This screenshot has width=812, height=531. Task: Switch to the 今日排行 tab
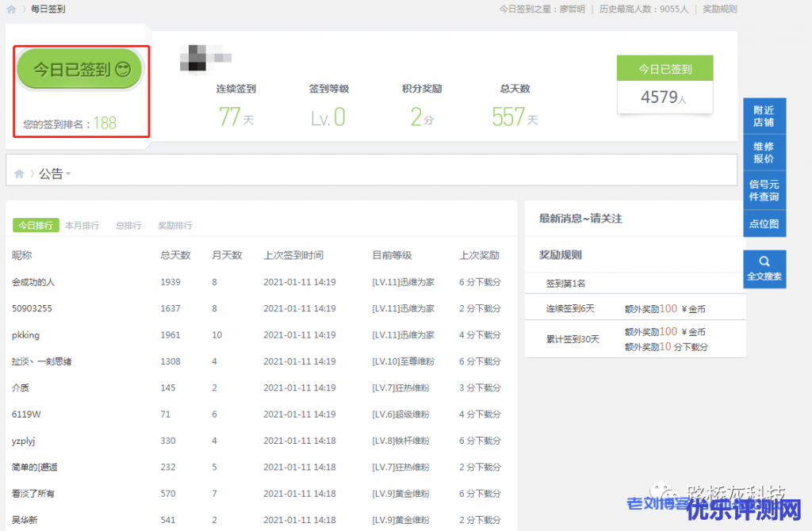(36, 225)
